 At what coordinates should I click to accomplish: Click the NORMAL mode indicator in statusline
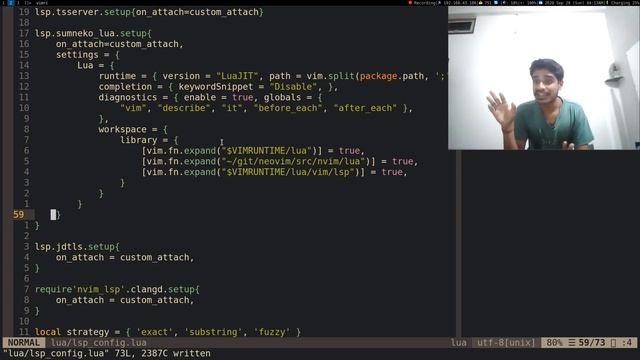point(24,343)
